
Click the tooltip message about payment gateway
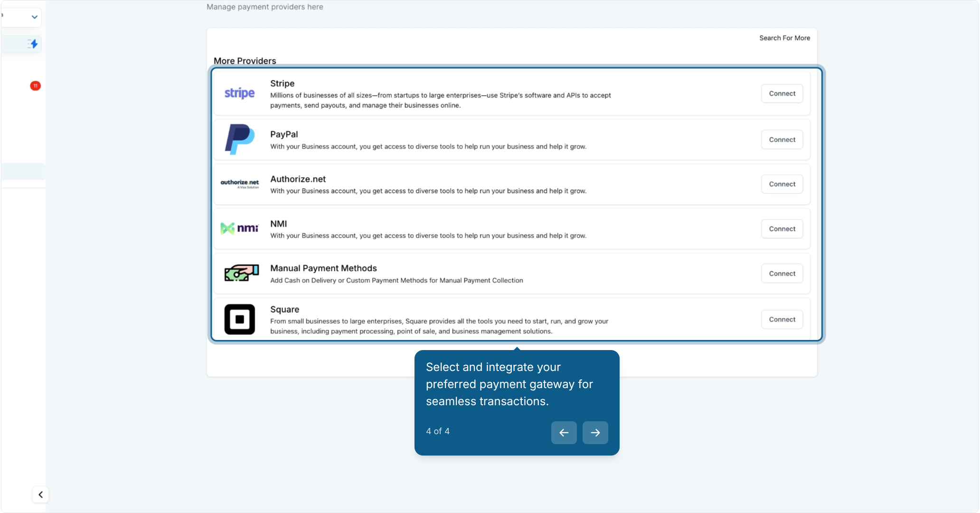coord(509,384)
